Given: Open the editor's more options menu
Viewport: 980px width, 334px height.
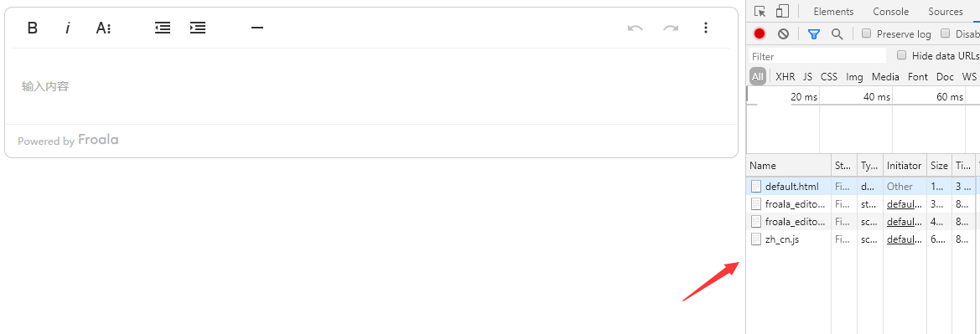Looking at the screenshot, I should pos(706,28).
